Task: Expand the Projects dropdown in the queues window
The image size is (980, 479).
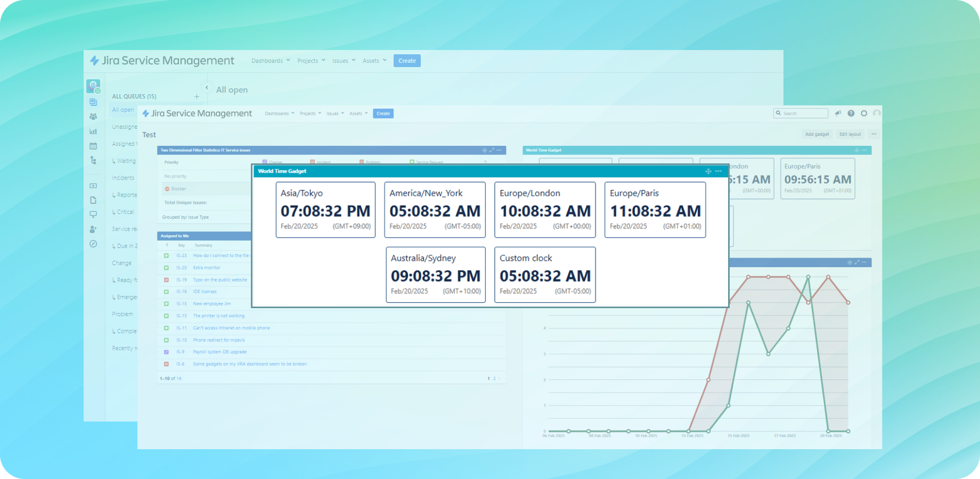Action: click(x=311, y=61)
